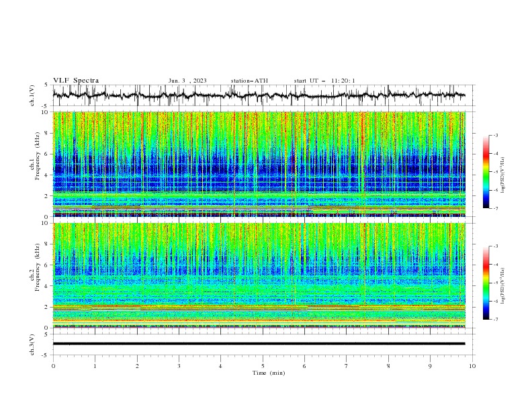This screenshot has width=532, height=411.
Task: Click the time axis tick label '5'
Action: tap(263, 366)
